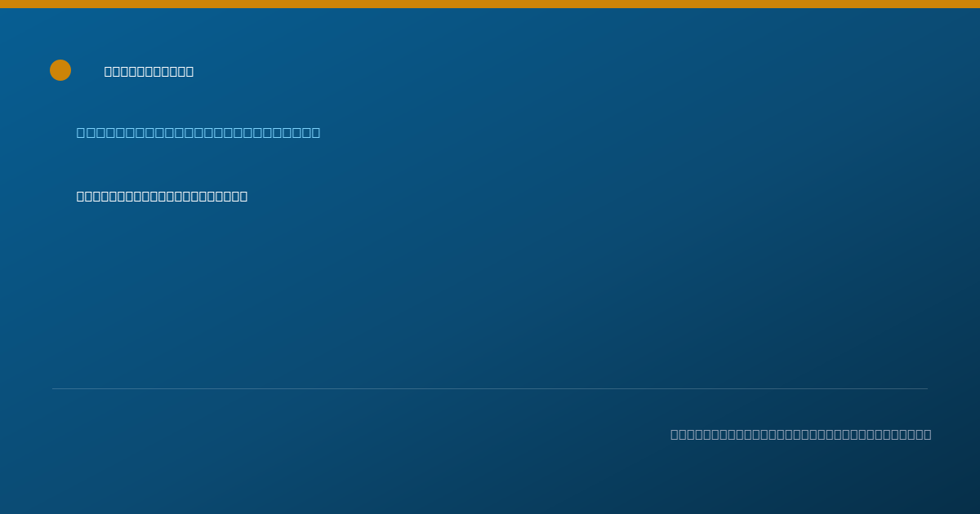Click the white subtitle line below the headline

(x=162, y=196)
